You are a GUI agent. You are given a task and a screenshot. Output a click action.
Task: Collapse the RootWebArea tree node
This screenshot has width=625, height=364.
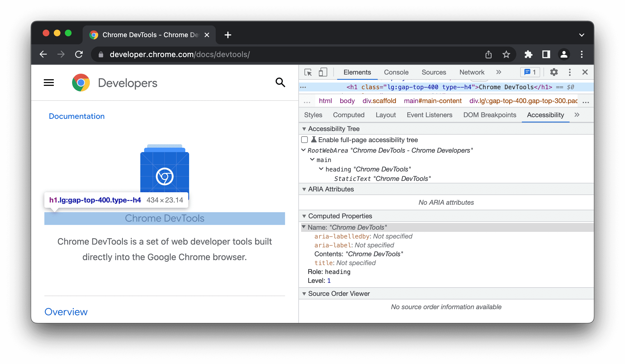pos(304,150)
